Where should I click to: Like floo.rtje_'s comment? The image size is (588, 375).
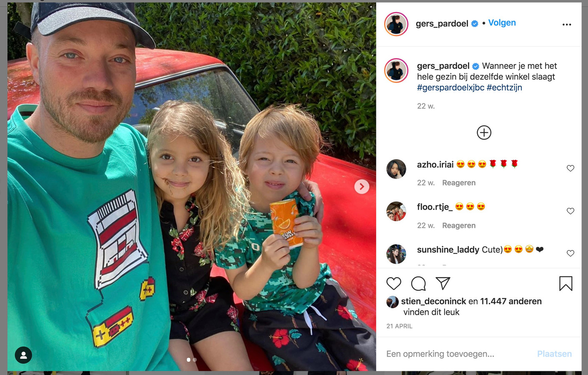tap(570, 211)
